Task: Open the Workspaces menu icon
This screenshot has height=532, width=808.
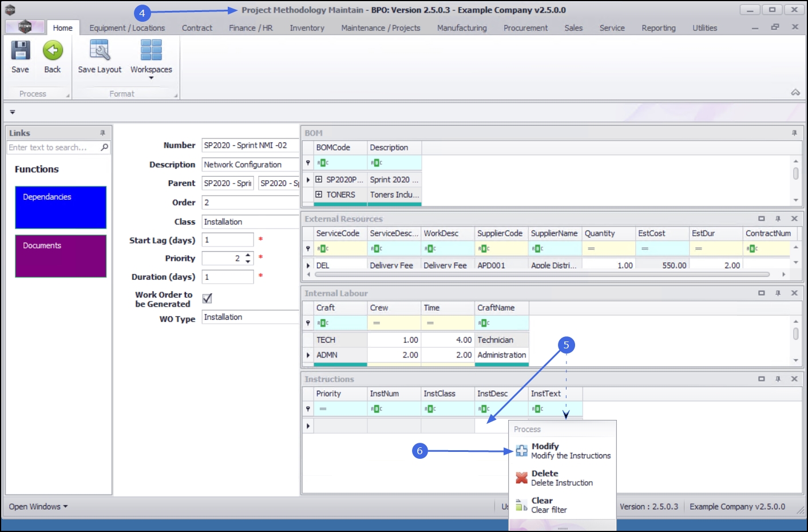Action: click(x=151, y=50)
